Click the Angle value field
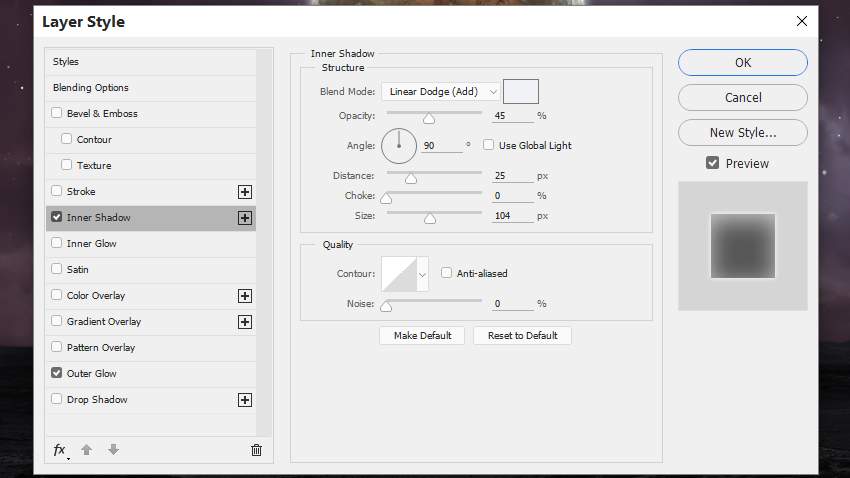Screen dimensions: 850x478 click(442, 146)
